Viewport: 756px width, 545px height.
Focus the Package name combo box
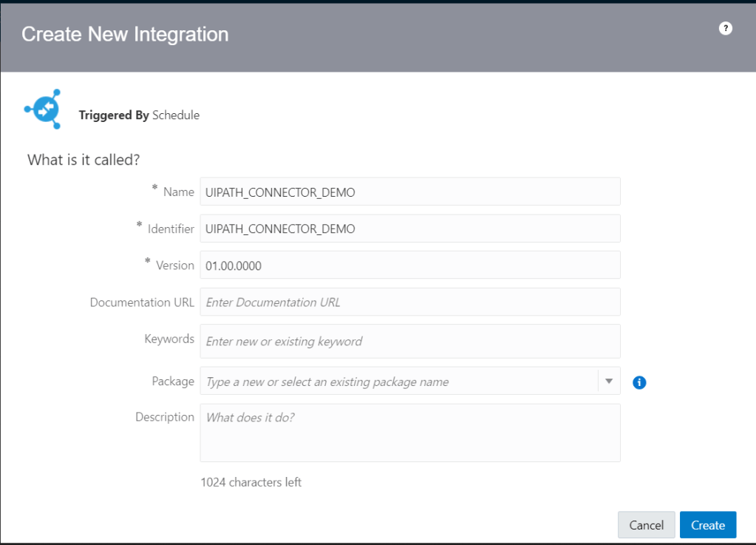(x=399, y=382)
